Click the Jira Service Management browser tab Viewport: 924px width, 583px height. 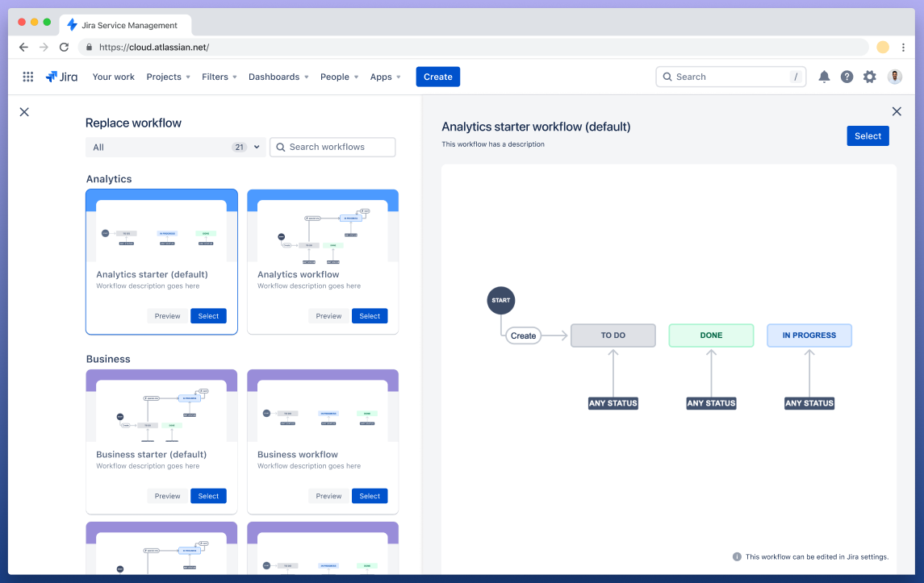[x=126, y=25]
